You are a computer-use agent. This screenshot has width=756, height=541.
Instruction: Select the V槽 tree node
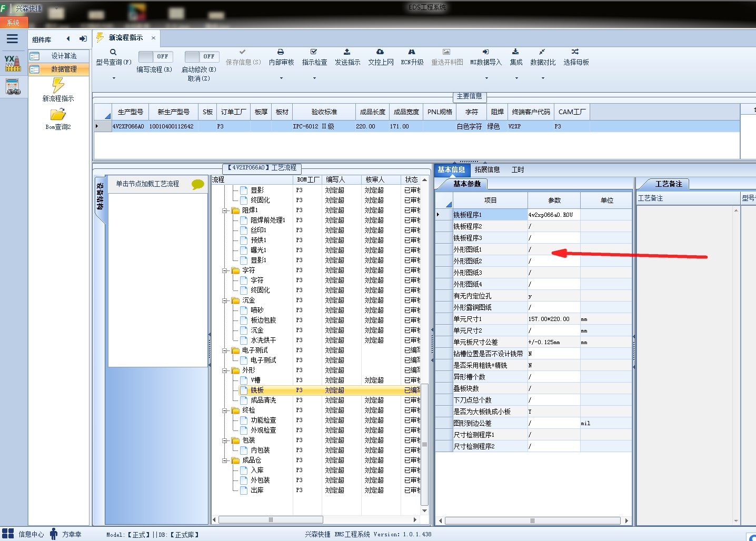[x=256, y=380]
